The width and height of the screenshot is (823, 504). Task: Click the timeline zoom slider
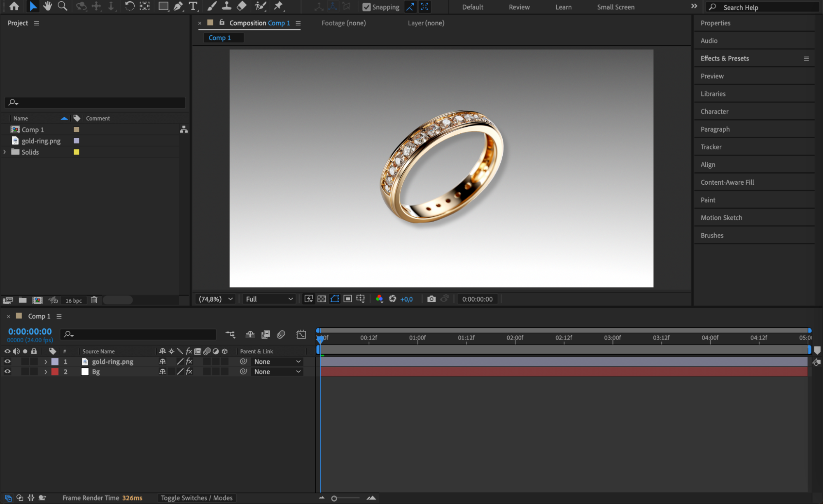tap(334, 498)
